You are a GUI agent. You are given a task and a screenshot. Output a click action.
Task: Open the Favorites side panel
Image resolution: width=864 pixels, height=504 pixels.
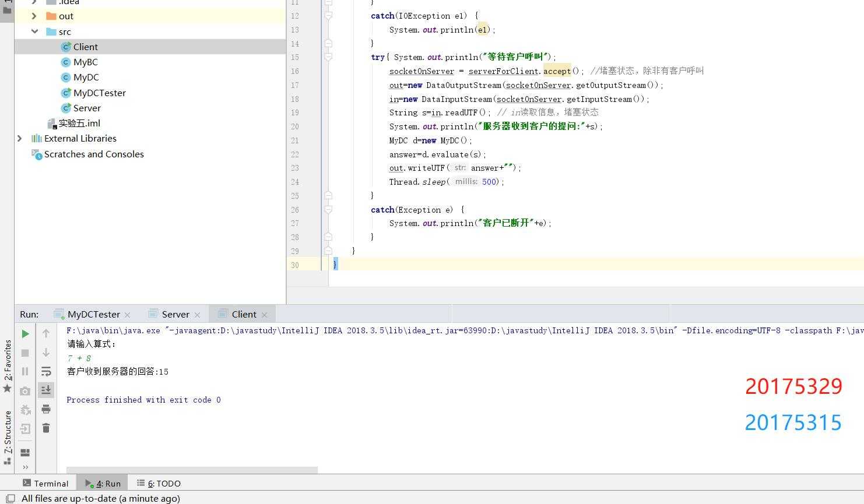(7, 366)
